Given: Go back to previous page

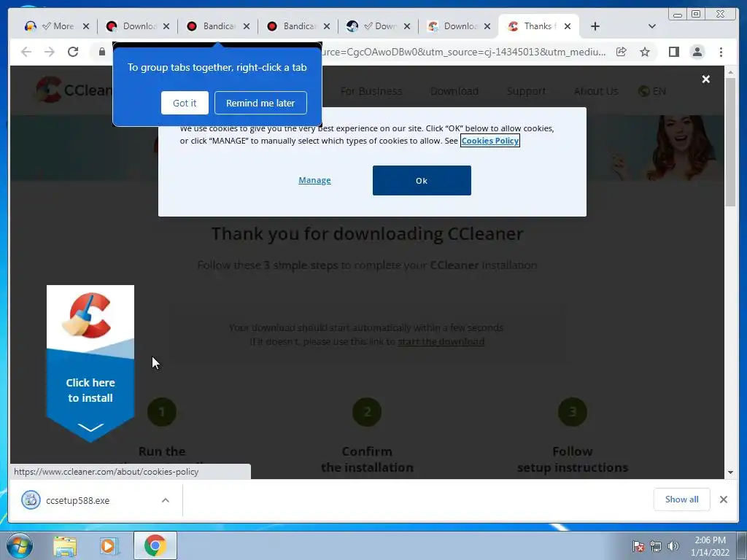Looking at the screenshot, I should point(26,52).
